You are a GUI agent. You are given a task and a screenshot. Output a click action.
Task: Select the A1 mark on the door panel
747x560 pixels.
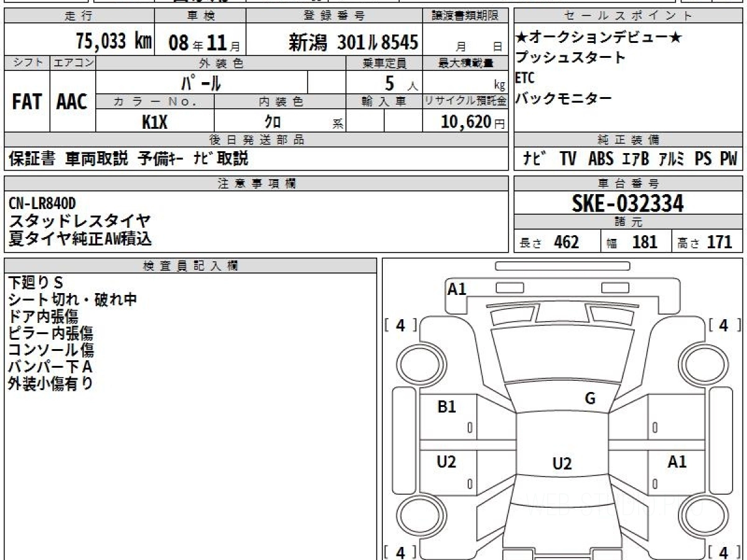677,462
